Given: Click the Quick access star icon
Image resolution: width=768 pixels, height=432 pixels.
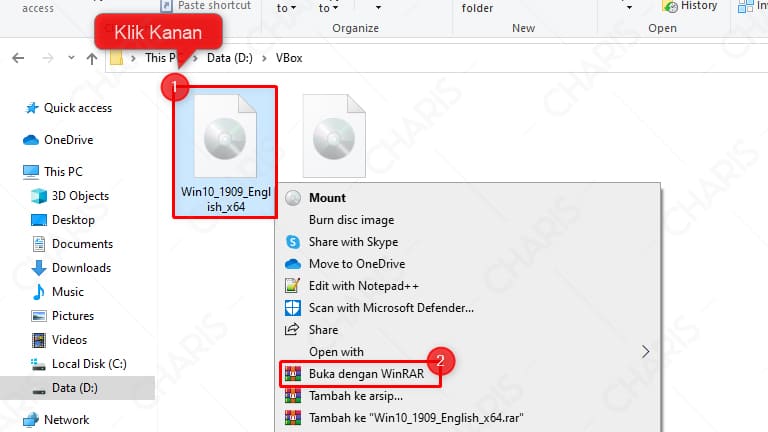Looking at the screenshot, I should [x=32, y=108].
